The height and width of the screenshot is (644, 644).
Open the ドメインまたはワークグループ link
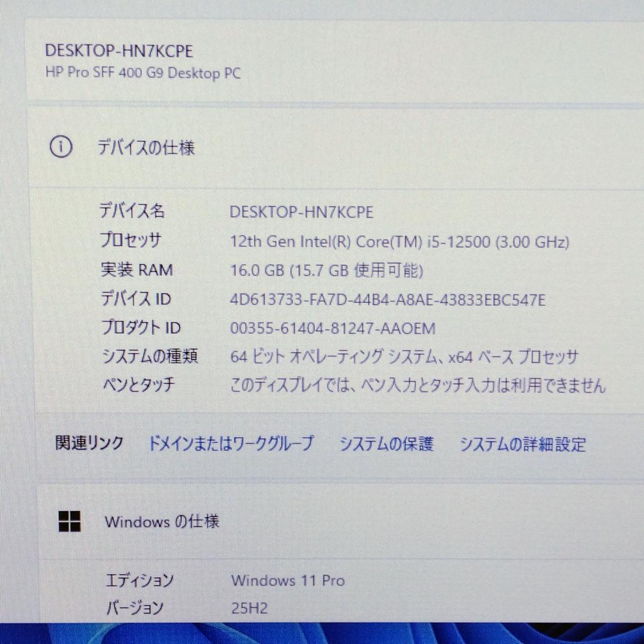tap(231, 444)
